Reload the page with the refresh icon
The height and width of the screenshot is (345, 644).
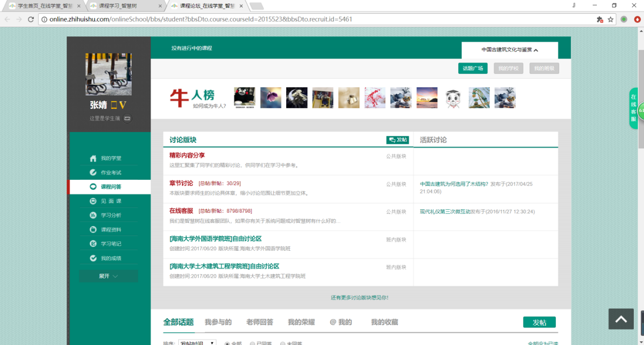[31, 19]
